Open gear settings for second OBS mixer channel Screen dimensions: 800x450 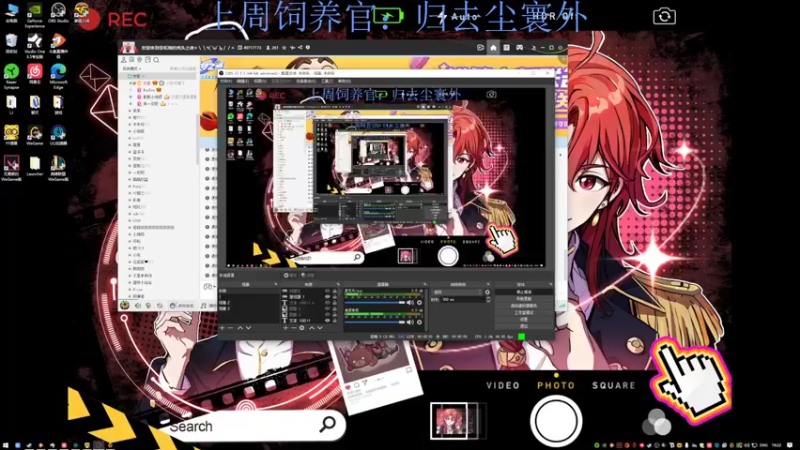click(419, 322)
